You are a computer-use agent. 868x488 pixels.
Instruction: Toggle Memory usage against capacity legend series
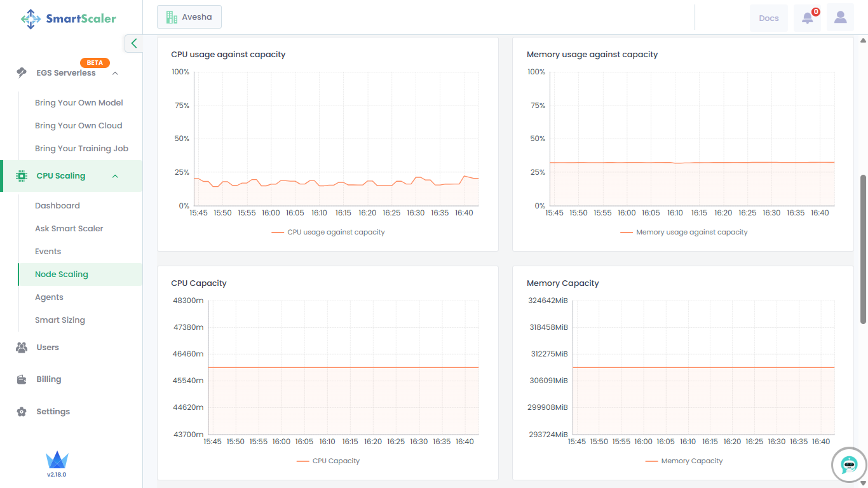click(684, 233)
